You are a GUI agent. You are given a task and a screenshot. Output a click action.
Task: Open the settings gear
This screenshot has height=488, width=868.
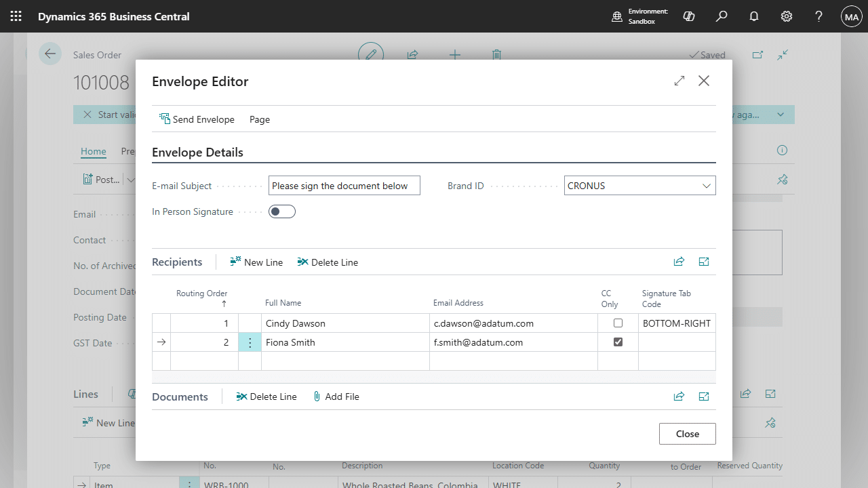pyautogui.click(x=787, y=16)
